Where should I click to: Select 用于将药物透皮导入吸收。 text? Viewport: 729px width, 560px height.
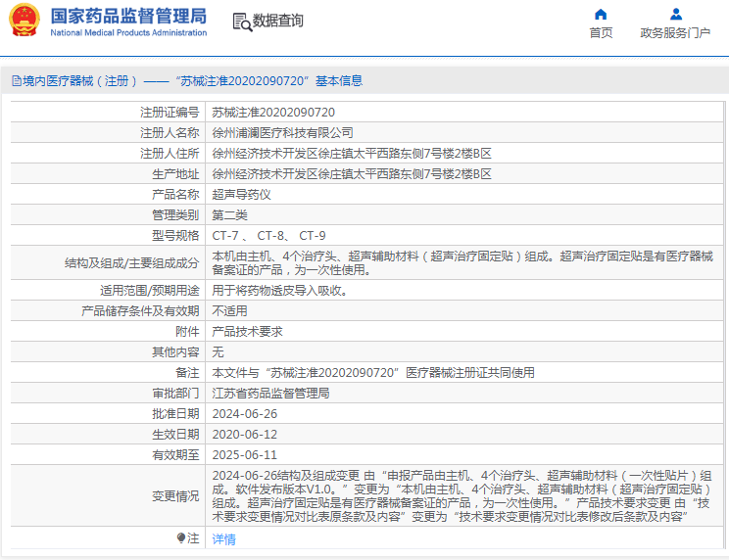point(279,290)
